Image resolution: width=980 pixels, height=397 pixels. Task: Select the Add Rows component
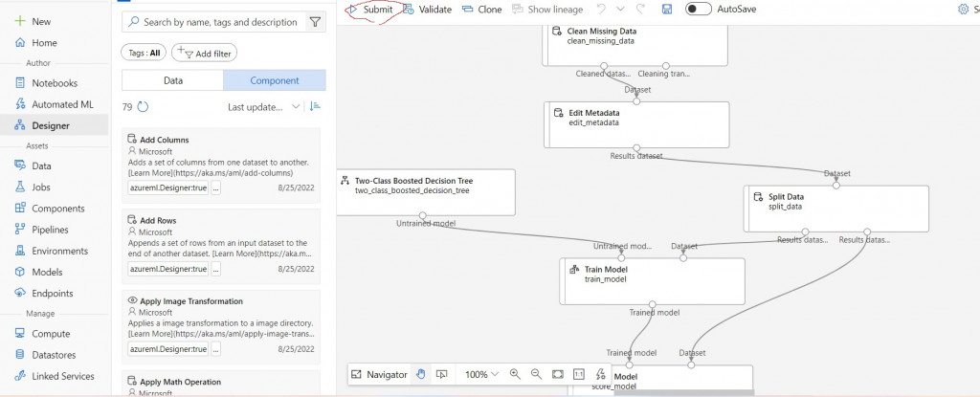(221, 246)
